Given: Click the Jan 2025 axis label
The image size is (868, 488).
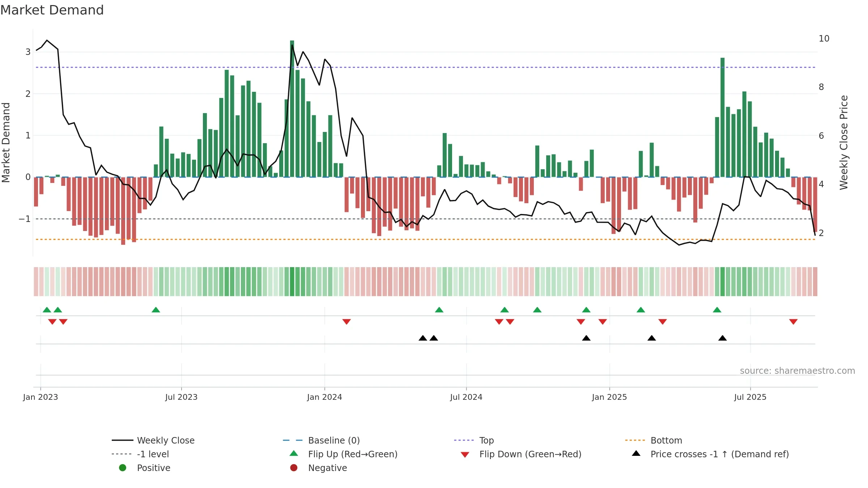Looking at the screenshot, I should 609,397.
